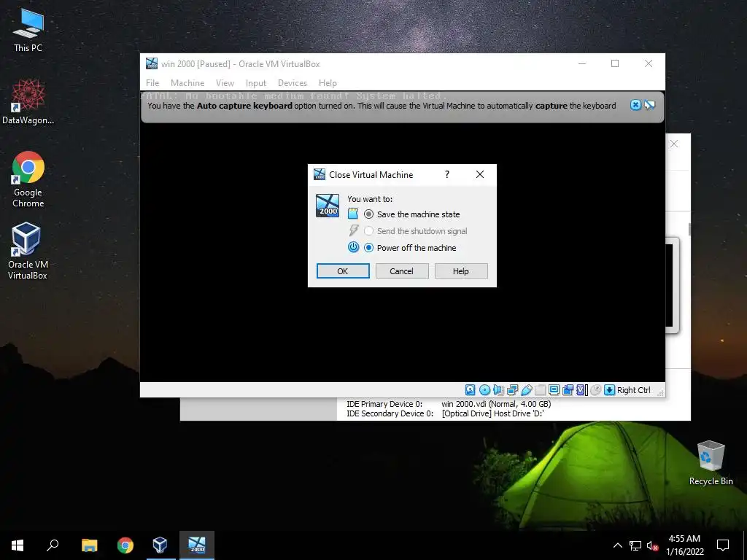747x560 pixels.
Task: Open Google Chrome desktop shortcut
Action: click(28, 179)
